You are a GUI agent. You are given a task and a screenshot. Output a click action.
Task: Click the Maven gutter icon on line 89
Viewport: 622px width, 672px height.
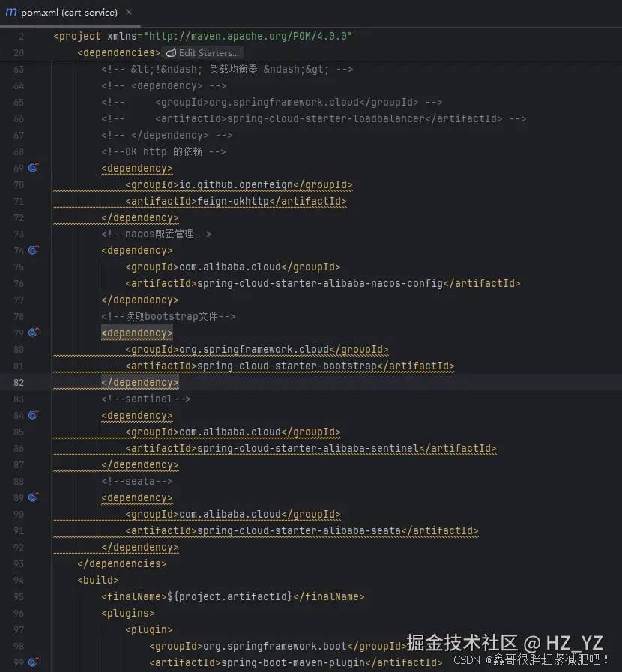(34, 497)
